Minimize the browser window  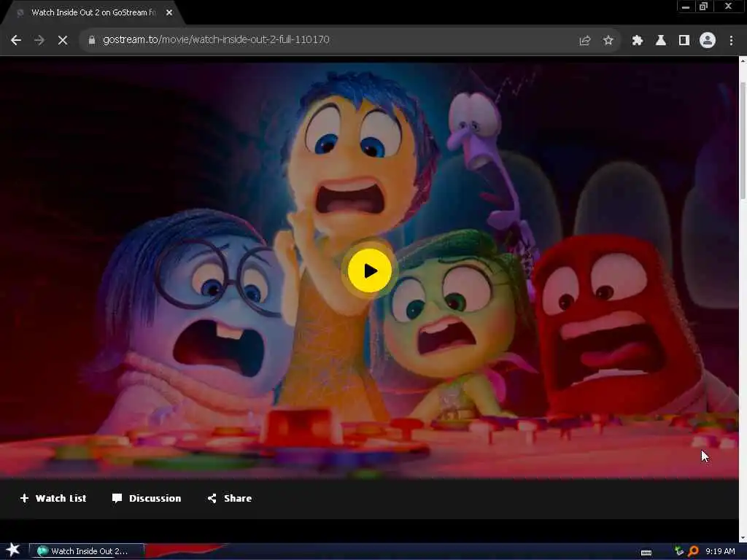pyautogui.click(x=686, y=7)
